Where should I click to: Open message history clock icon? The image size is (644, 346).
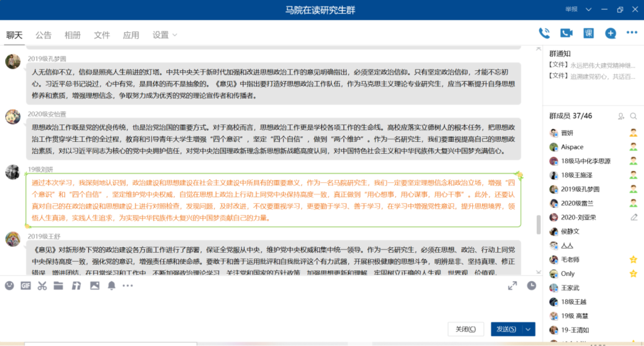tap(531, 286)
